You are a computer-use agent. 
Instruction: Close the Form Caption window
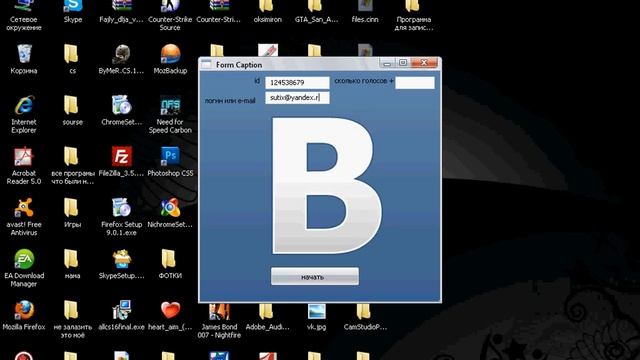point(424,63)
